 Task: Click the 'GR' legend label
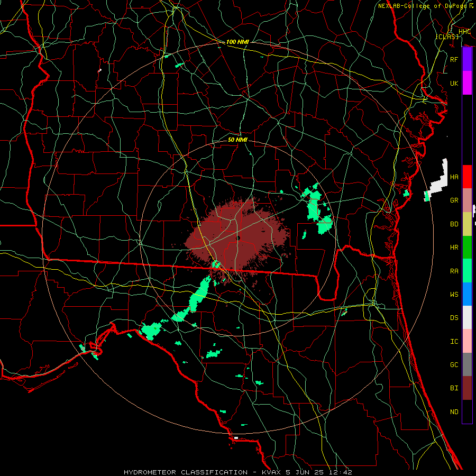(454, 200)
